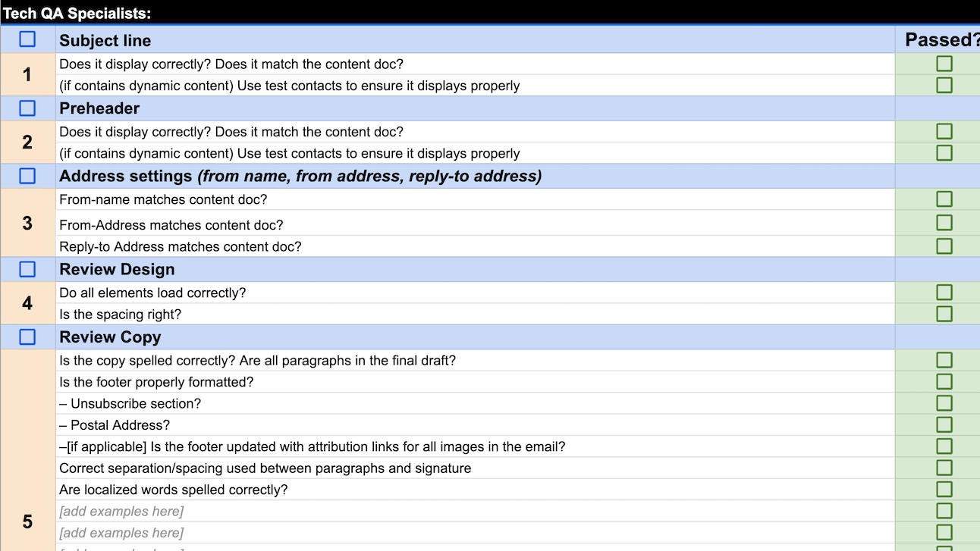Check From-Address matches content doc box

pos(944,222)
